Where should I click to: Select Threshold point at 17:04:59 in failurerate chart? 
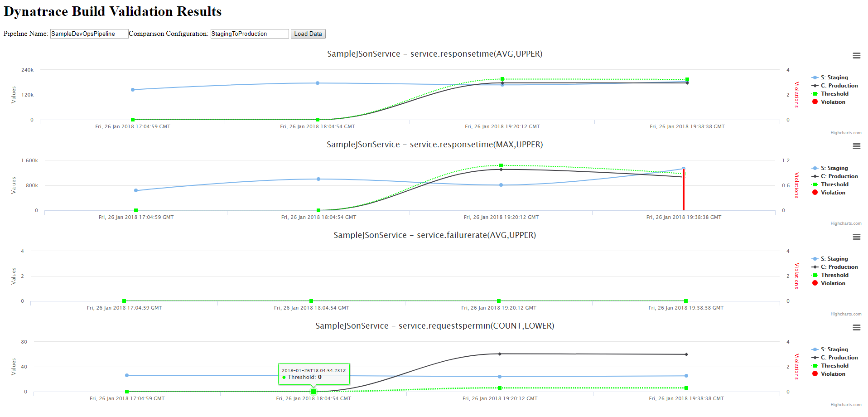(x=124, y=301)
